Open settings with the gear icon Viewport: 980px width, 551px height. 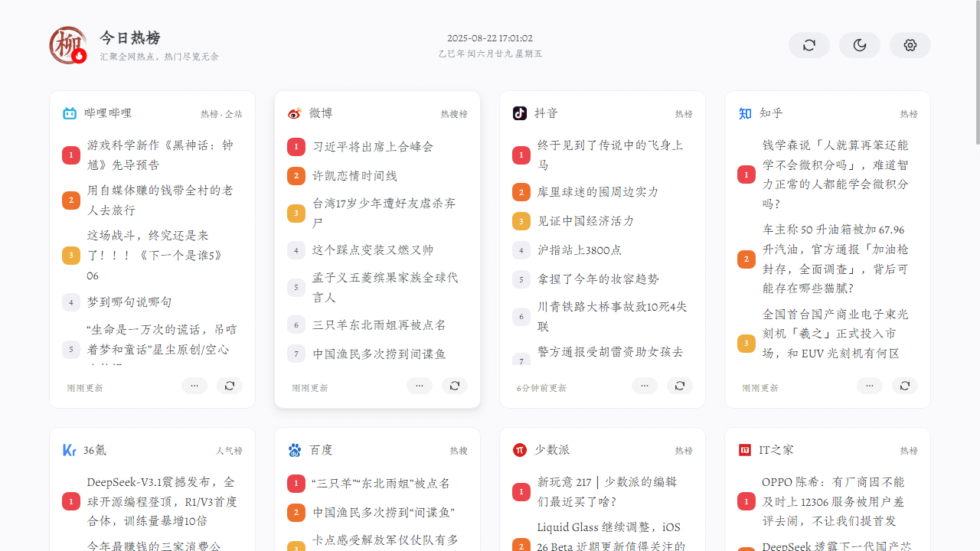pyautogui.click(x=910, y=45)
